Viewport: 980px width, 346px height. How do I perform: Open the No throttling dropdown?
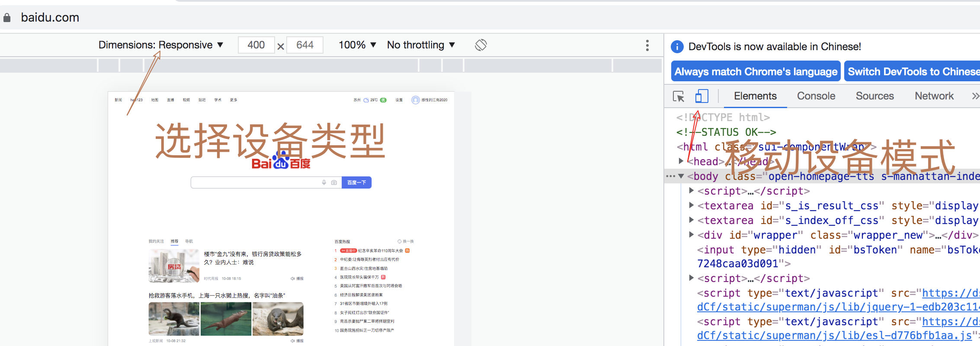click(421, 45)
